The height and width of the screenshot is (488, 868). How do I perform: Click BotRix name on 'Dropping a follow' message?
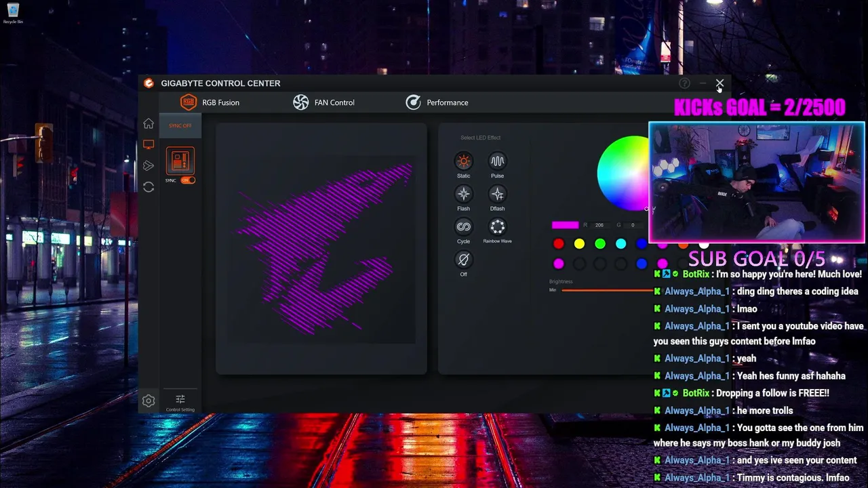pyautogui.click(x=696, y=393)
